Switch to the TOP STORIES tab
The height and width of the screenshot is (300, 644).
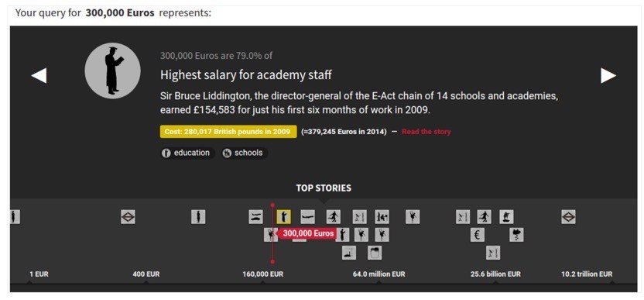(324, 188)
